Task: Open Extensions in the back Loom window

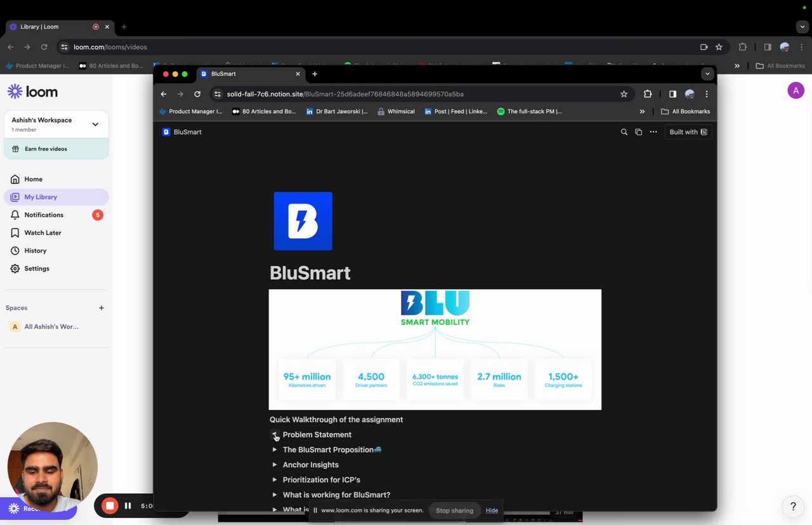Action: click(743, 47)
